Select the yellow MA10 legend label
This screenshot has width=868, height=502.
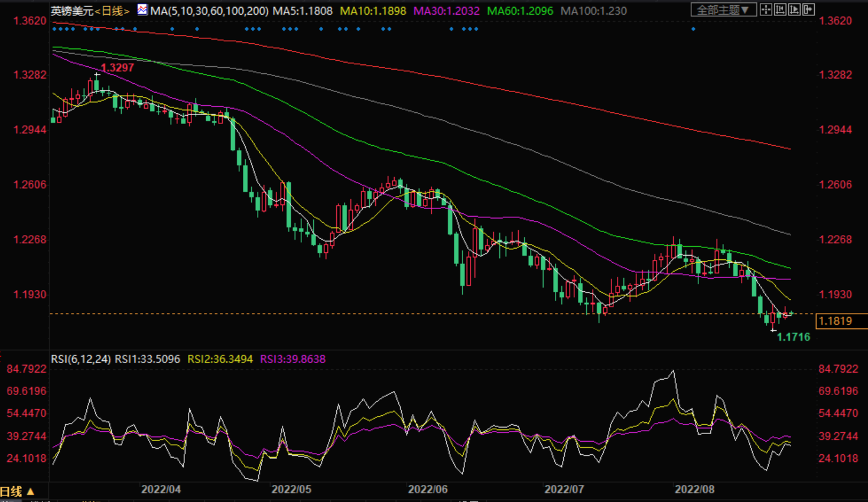372,11
